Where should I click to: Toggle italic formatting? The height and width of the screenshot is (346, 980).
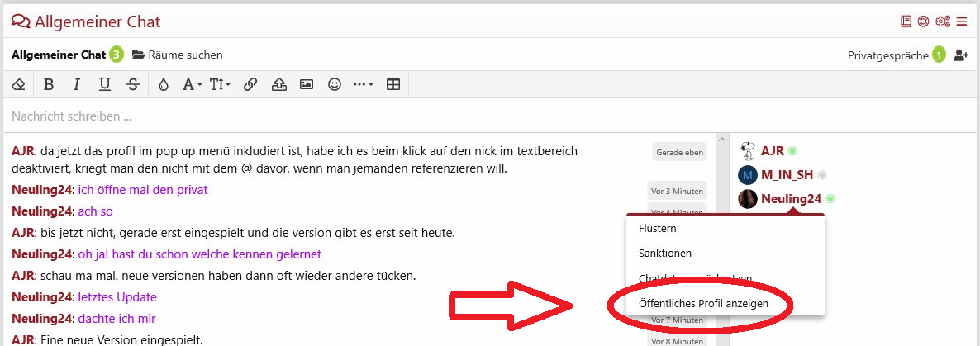[x=77, y=84]
